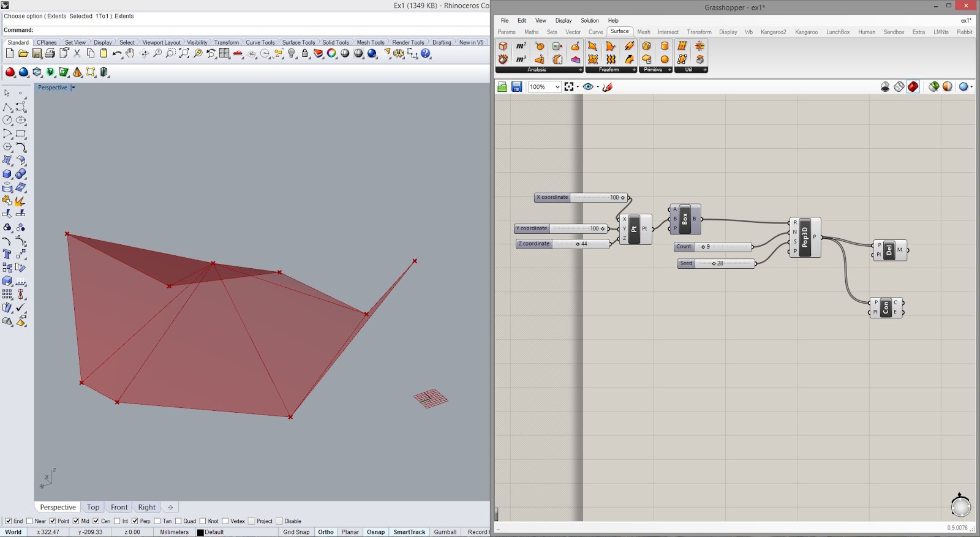
Task: Open the Perspective viewport dropdown arrow
Action: coord(73,88)
